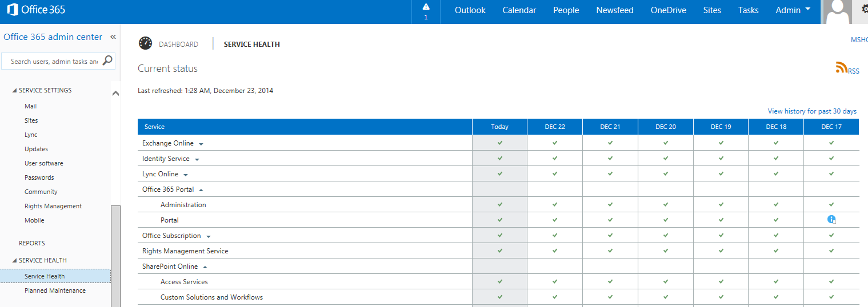Click the search magnifier icon
This screenshot has width=868, height=307.
(107, 60)
